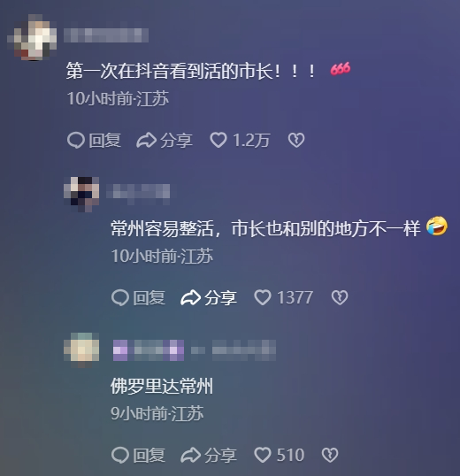Click the laughing emoji in second comment
The image size is (460, 476).
437,226
